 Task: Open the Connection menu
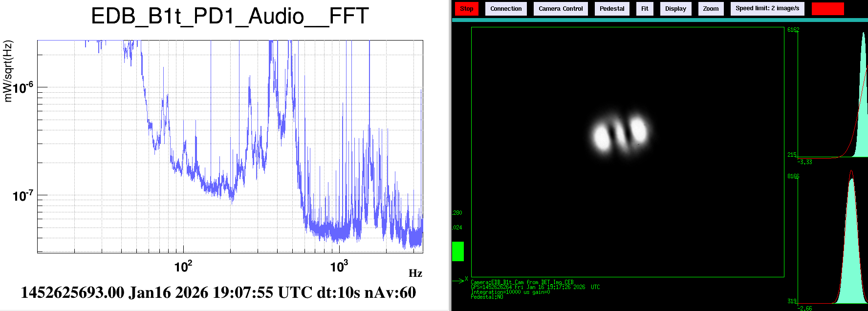506,9
